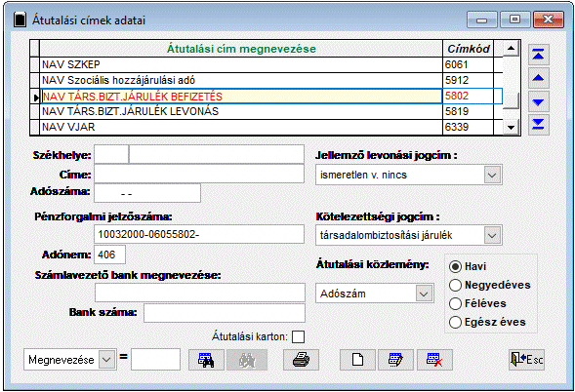Open Jellemző levonási jogcím dropdown
575x392 pixels.
tap(492, 175)
